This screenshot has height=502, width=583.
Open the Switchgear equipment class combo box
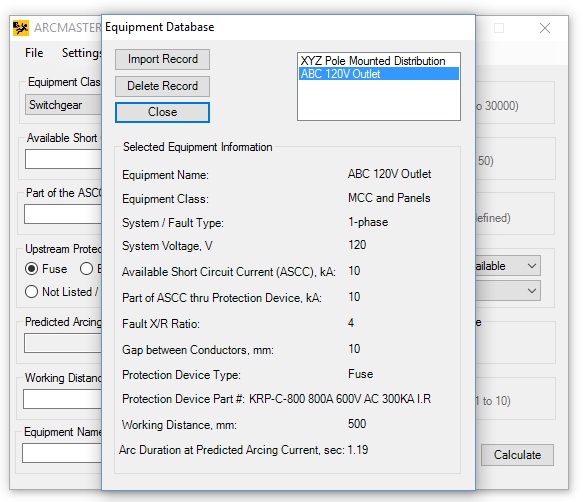[x=64, y=105]
